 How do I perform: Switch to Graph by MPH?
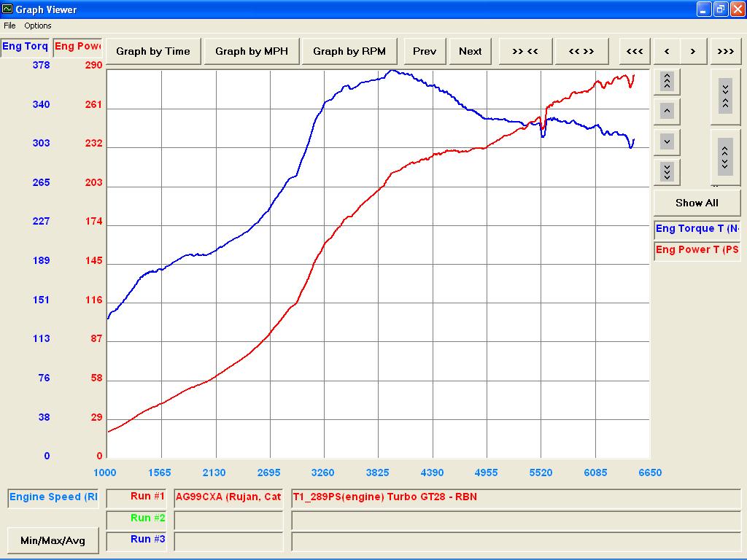(x=252, y=52)
